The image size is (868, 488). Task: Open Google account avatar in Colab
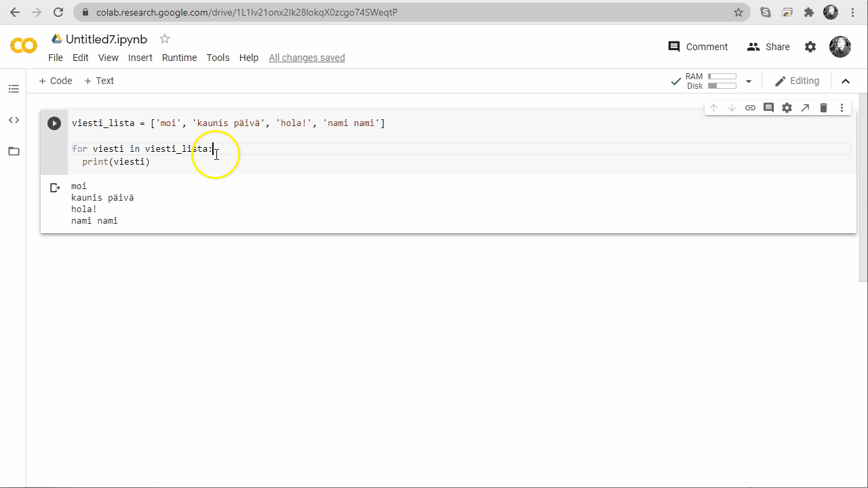pos(840,47)
